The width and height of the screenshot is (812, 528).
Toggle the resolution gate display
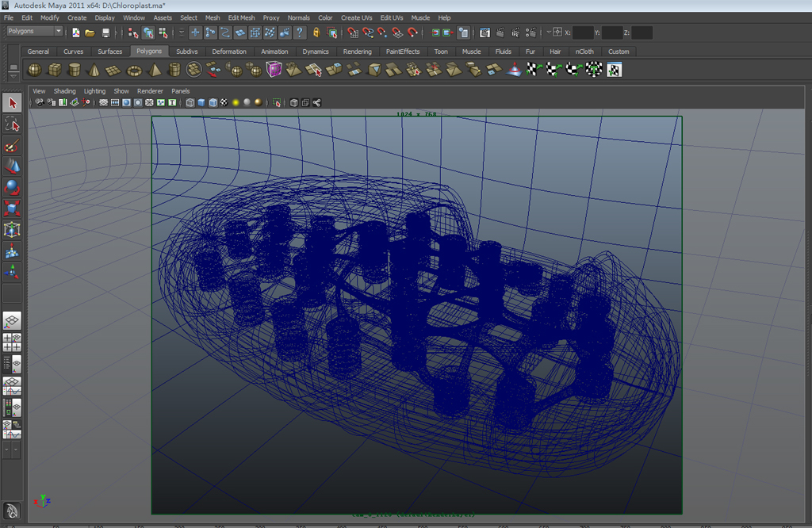click(x=127, y=101)
